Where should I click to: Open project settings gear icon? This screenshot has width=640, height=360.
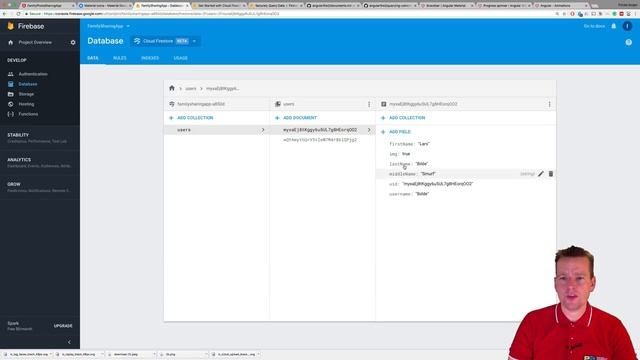[x=73, y=42]
